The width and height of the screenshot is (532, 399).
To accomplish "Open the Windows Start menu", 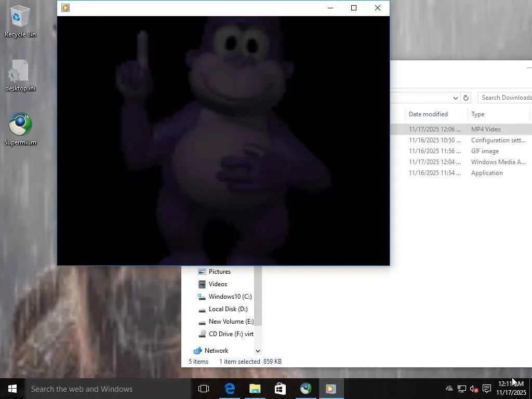I will 12,389.
